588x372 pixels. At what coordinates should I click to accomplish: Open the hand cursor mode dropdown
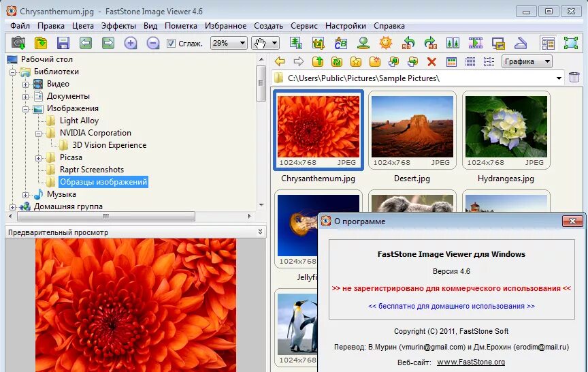[274, 43]
